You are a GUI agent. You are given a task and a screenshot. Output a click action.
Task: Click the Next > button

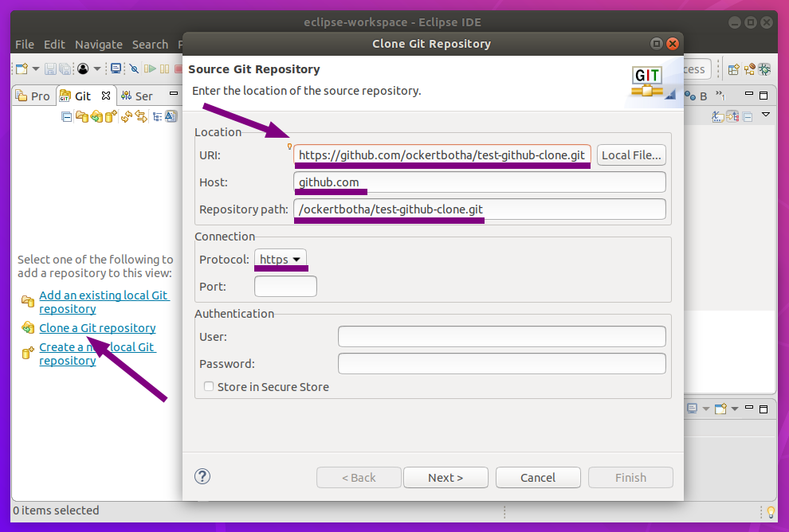[x=446, y=478]
